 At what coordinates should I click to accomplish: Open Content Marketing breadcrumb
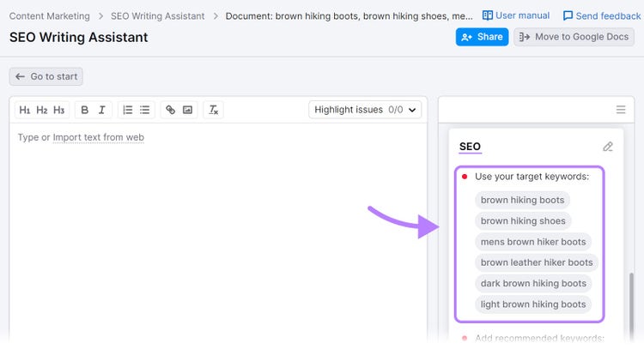(x=50, y=16)
